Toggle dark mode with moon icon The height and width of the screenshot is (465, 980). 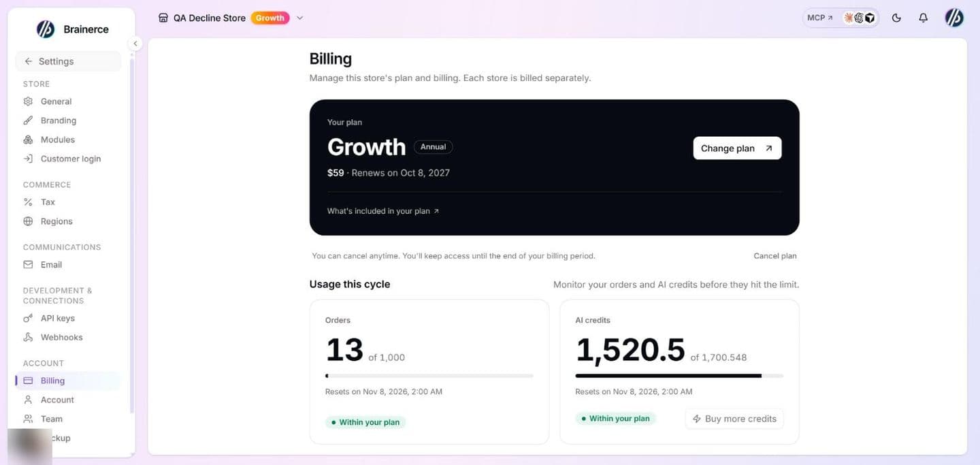click(896, 18)
